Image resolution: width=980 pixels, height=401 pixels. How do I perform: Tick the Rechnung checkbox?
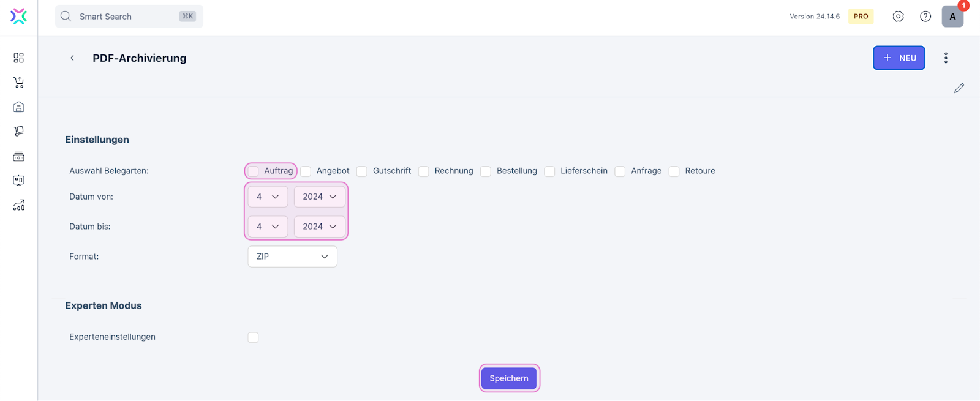(424, 171)
